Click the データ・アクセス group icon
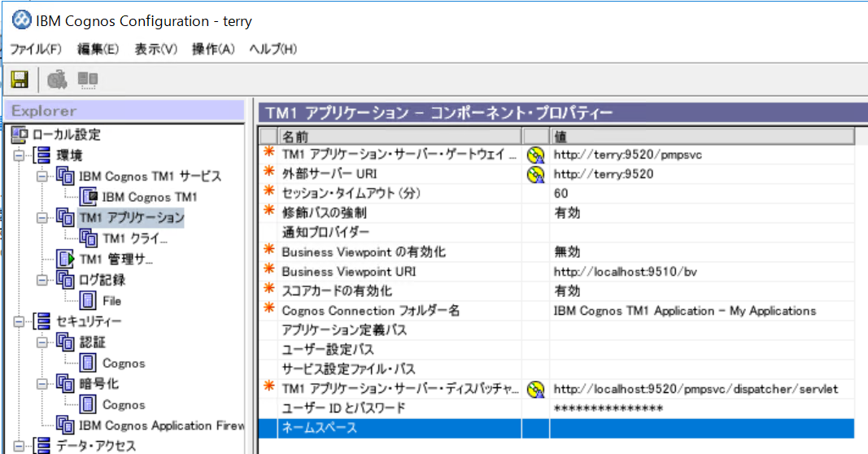This screenshot has height=454, width=868. coord(42,446)
